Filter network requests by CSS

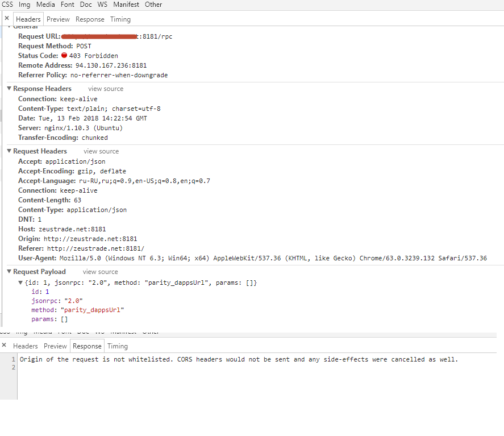(x=7, y=5)
